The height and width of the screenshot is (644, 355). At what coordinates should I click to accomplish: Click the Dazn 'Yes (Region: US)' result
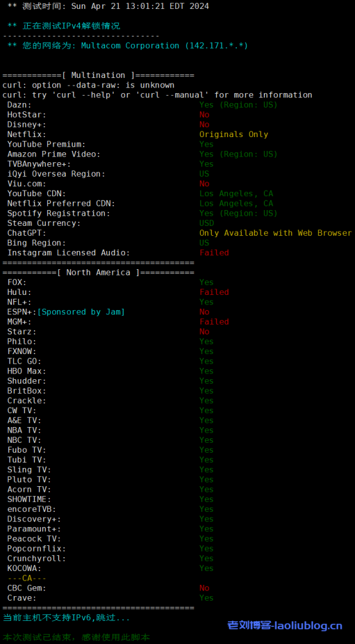pyautogui.click(x=238, y=105)
